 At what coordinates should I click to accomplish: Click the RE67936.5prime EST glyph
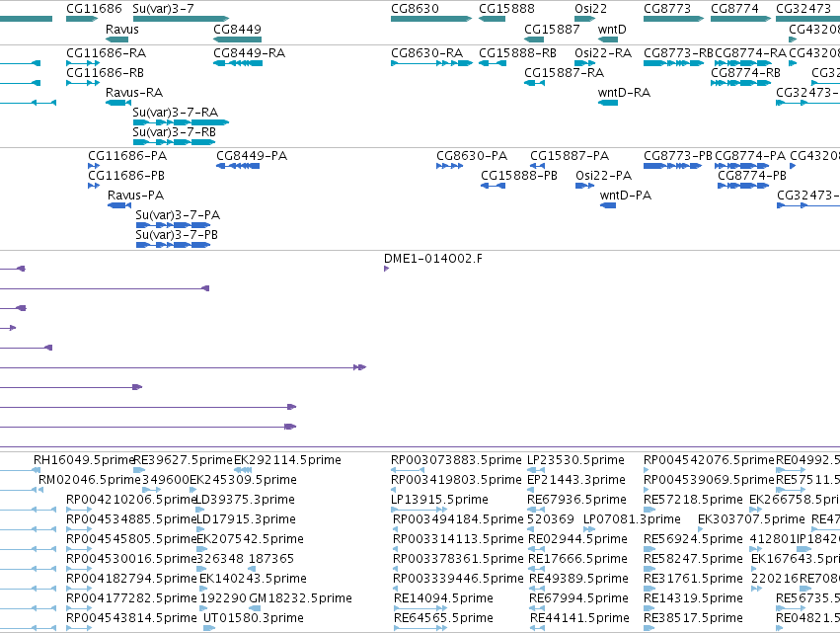point(536,510)
